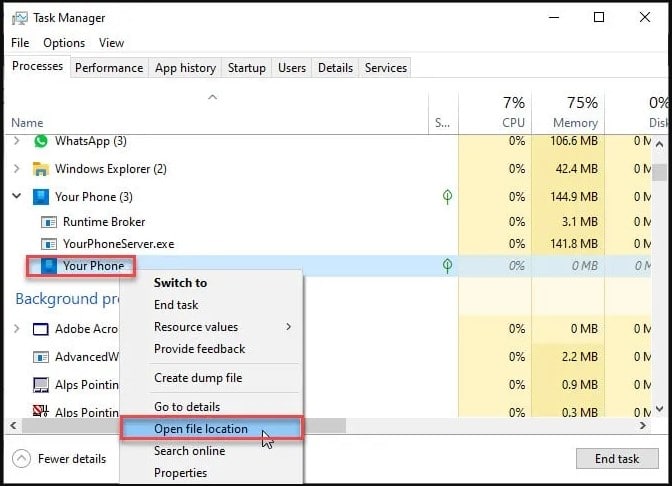This screenshot has width=672, height=486.
Task: Click the WhatsApp process icon
Action: coord(41,141)
